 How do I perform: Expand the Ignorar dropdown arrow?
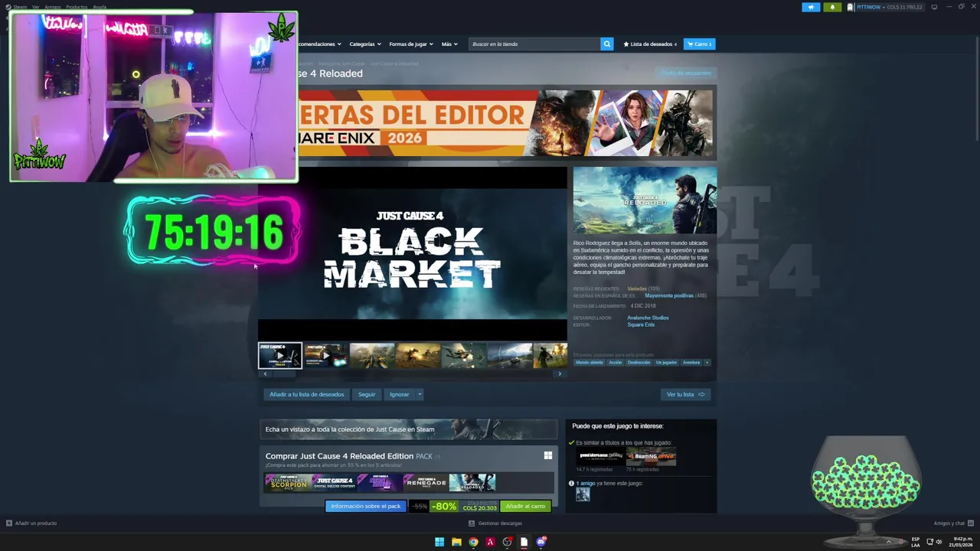tap(420, 394)
